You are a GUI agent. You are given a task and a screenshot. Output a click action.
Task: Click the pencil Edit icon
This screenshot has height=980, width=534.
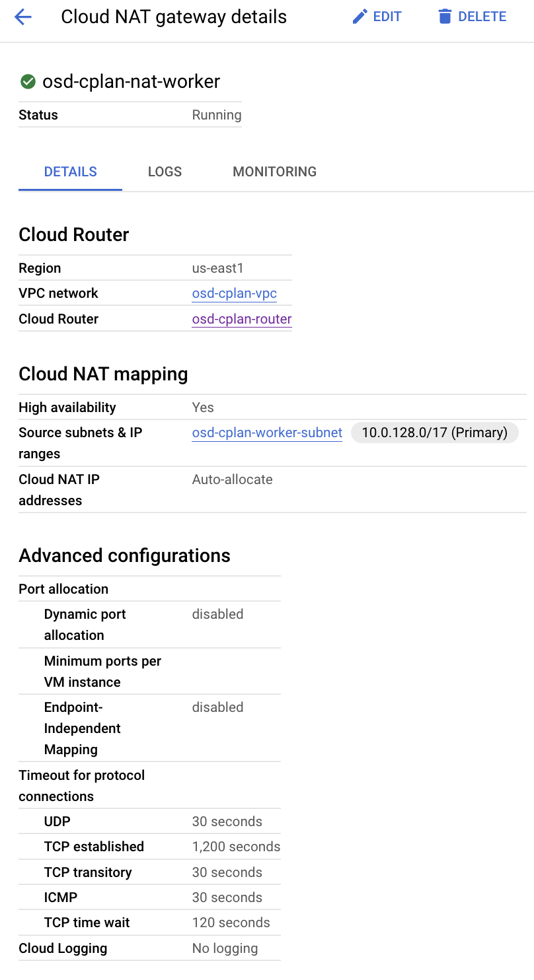[x=360, y=17]
